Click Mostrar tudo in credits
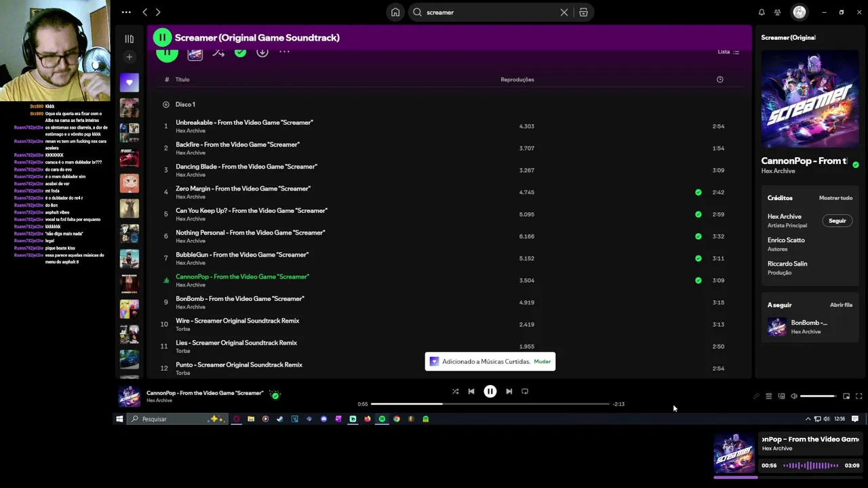Viewport: 868px width, 488px height. click(835, 198)
